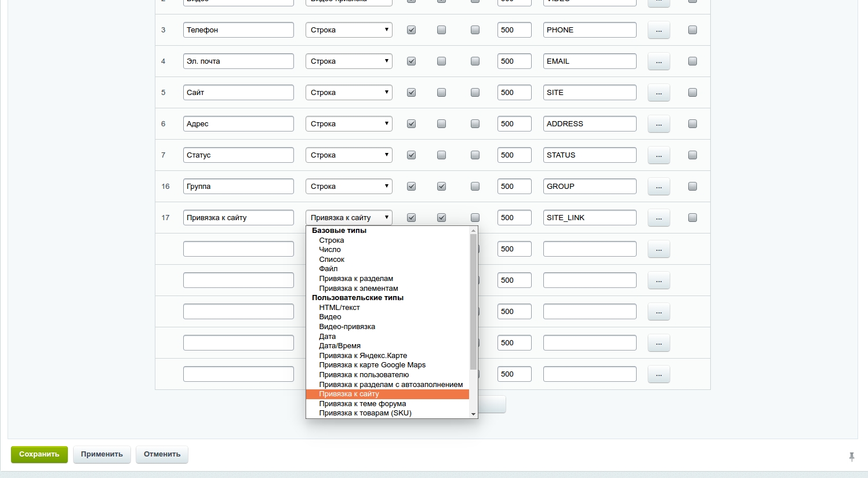Uncheck second checkbox in Группа row
This screenshot has height=478, width=868.
(441, 187)
